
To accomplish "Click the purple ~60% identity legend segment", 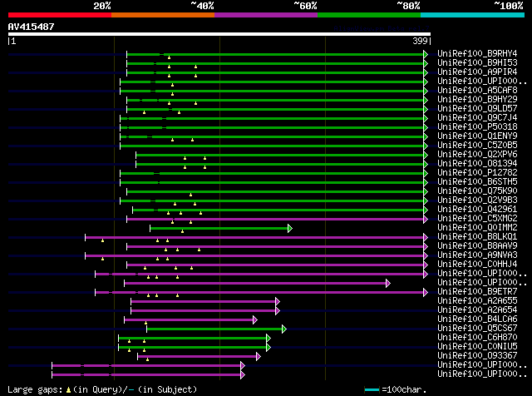I will click(266, 15).
